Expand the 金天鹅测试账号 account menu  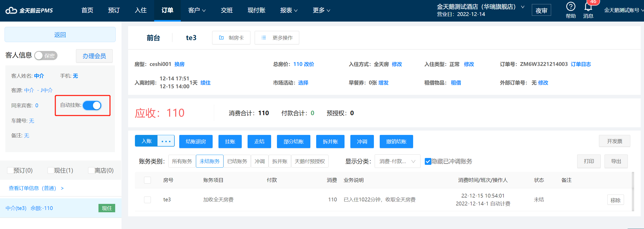tap(624, 10)
